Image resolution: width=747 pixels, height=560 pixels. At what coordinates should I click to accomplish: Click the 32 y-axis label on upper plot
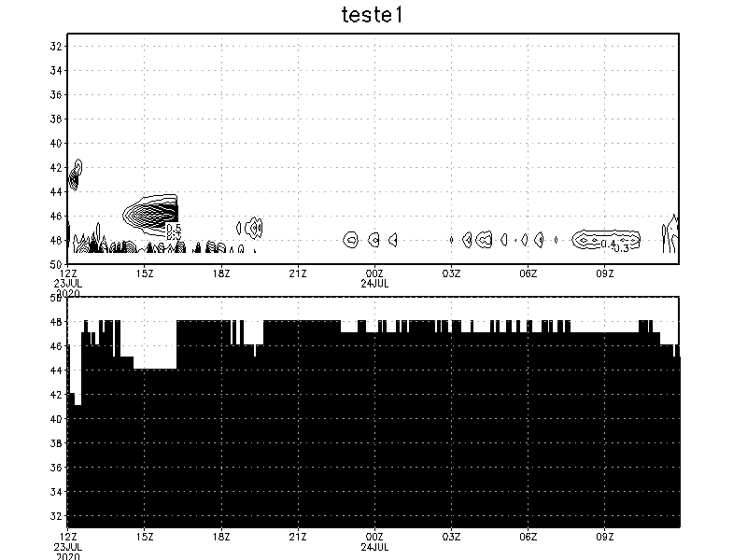click(x=56, y=47)
